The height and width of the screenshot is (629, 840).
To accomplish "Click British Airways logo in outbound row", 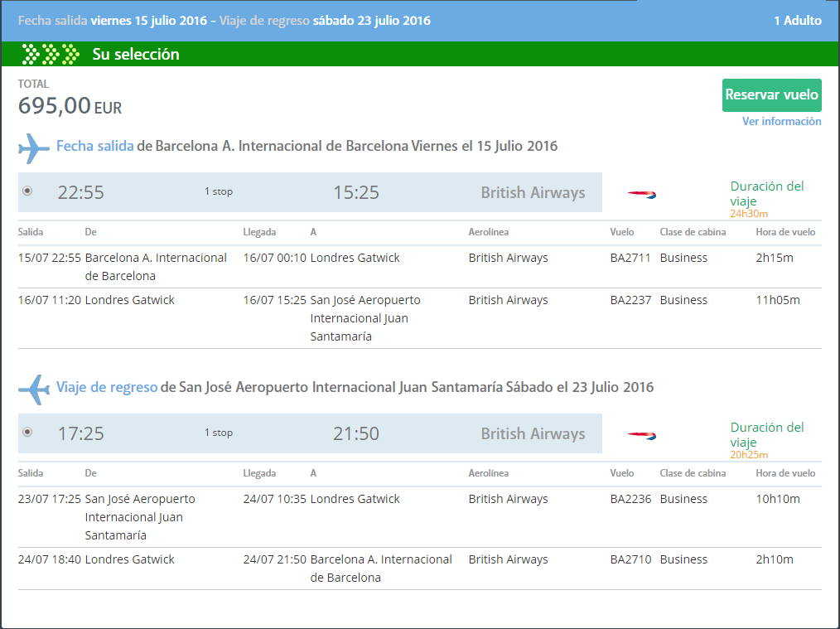I will point(642,194).
